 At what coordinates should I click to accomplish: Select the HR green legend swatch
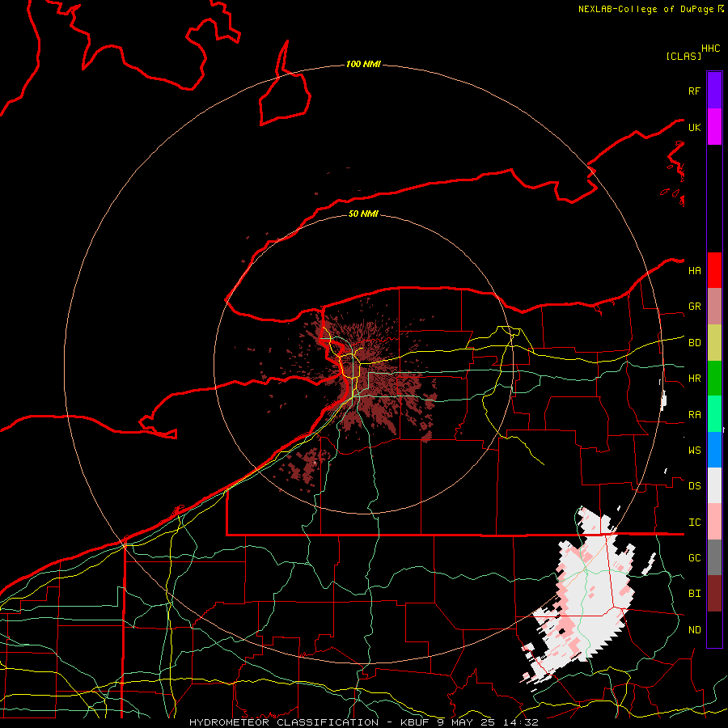tap(714, 379)
